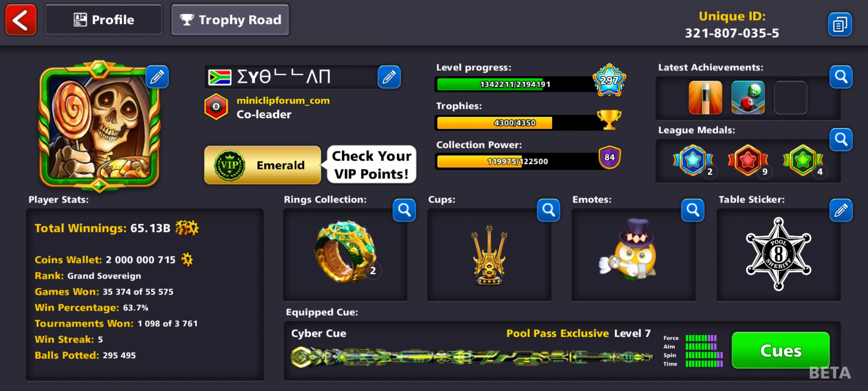Tap the Pool Sheriff table sticker
This screenshot has height=391, width=868.
(779, 254)
